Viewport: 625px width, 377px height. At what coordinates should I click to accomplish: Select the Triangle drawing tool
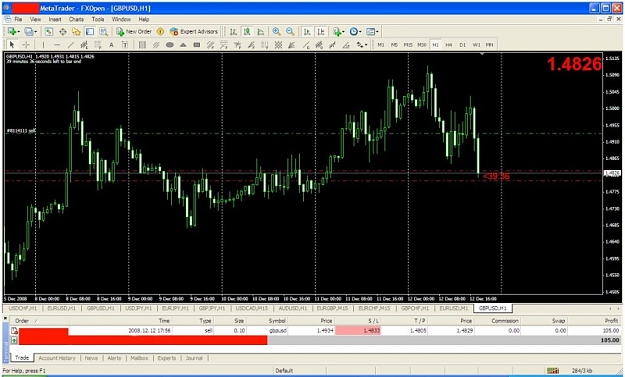[183, 45]
